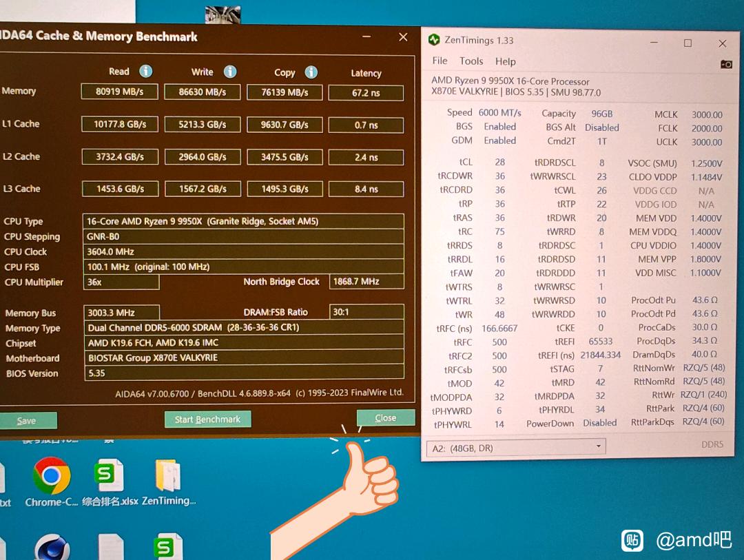Click Speed value 6000 MT/s in ZenTimings
This screenshot has height=560, width=744.
pos(499,113)
